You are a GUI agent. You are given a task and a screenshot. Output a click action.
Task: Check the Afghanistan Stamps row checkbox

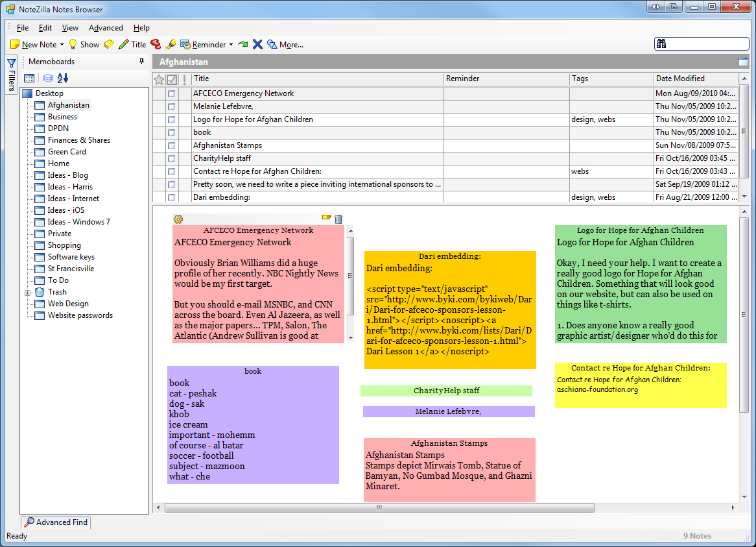[171, 146]
